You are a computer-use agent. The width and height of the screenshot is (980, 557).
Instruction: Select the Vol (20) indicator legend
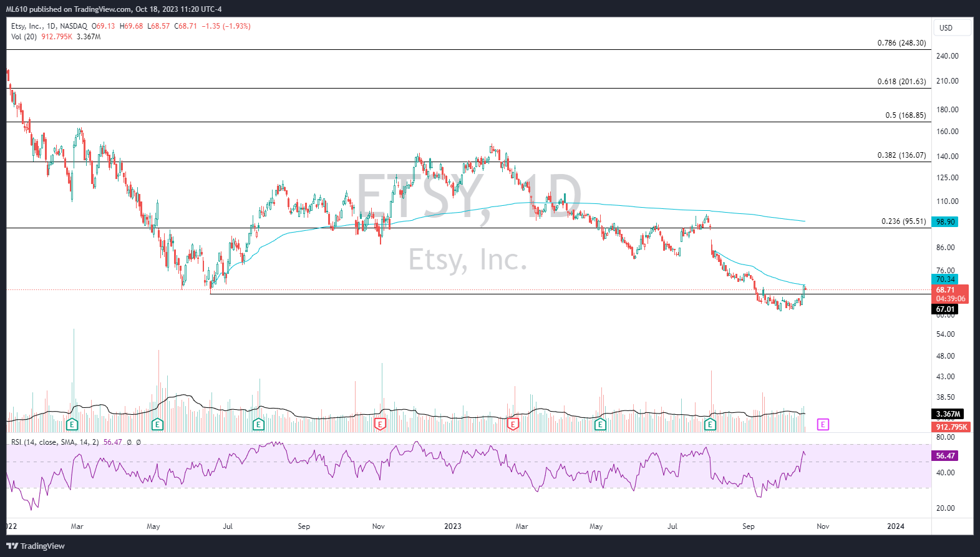(x=24, y=37)
